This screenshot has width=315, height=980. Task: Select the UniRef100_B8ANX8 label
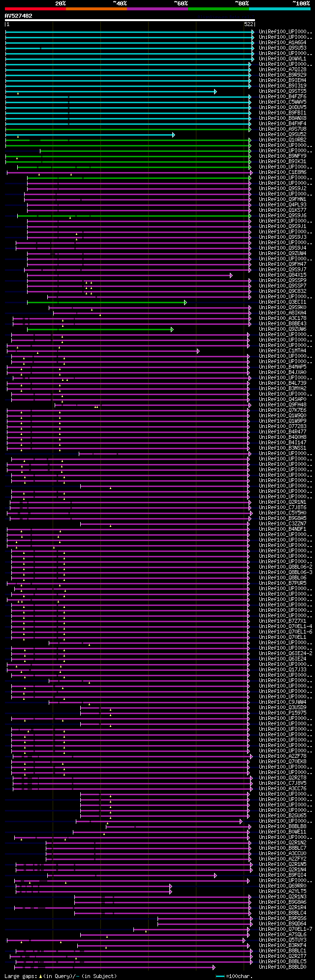pos(283,118)
